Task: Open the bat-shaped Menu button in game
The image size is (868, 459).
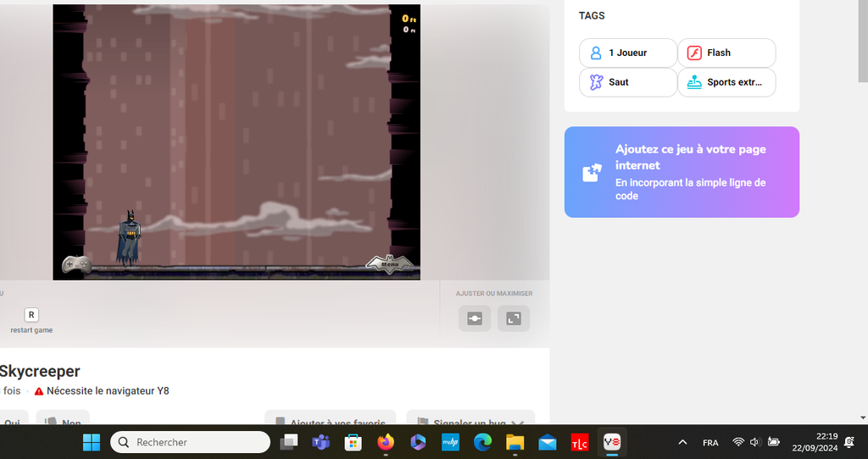Action: (x=390, y=265)
